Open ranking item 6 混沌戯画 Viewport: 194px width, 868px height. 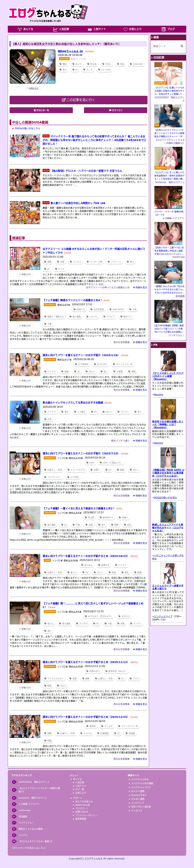(23, 816)
